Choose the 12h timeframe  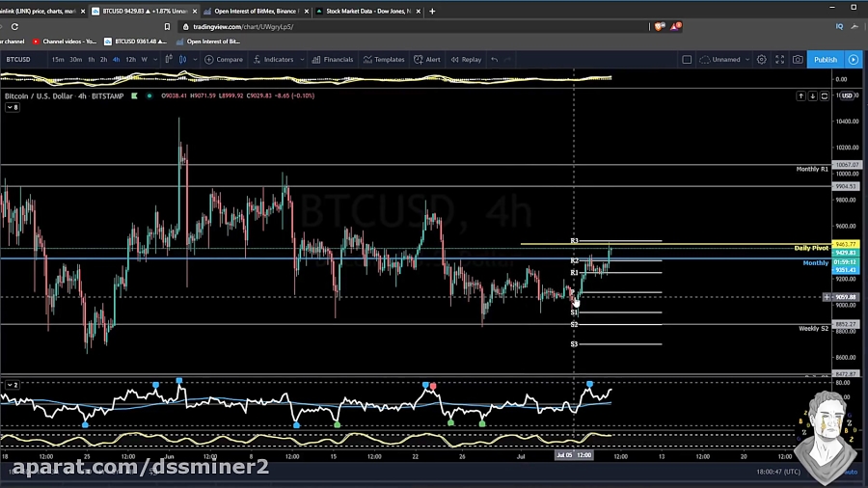coord(130,60)
